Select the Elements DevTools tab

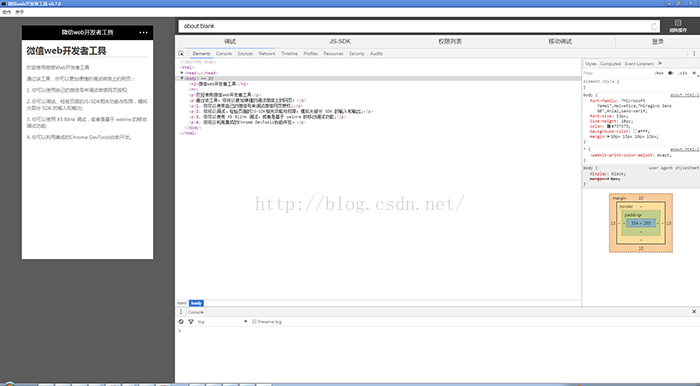tap(201, 54)
